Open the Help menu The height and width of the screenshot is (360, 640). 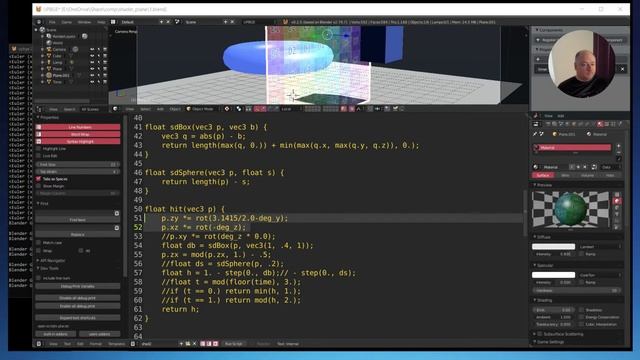[101, 22]
